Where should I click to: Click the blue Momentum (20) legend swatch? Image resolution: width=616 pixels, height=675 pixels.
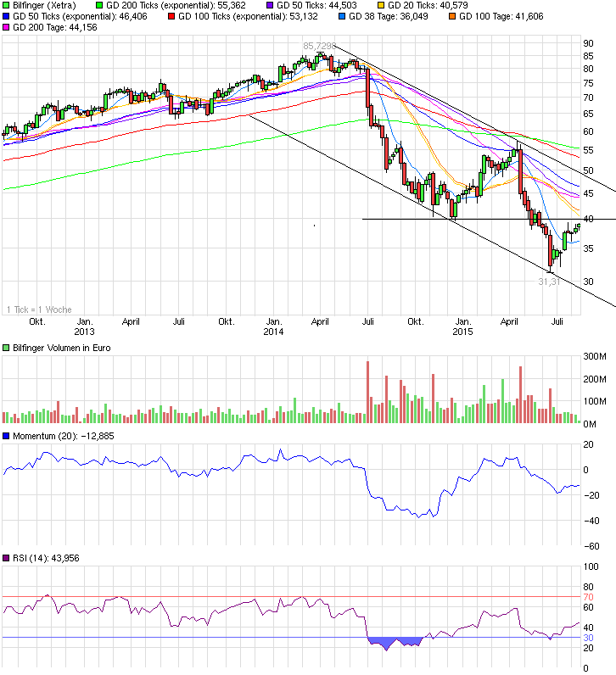pyautogui.click(x=6, y=436)
